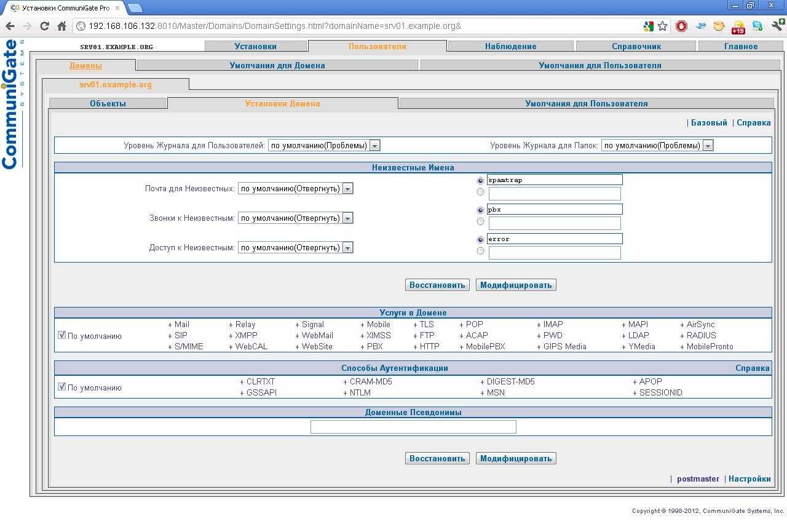Select the empty radio option below spamtrap
Viewport: 787px width, 532px height.
click(x=481, y=193)
